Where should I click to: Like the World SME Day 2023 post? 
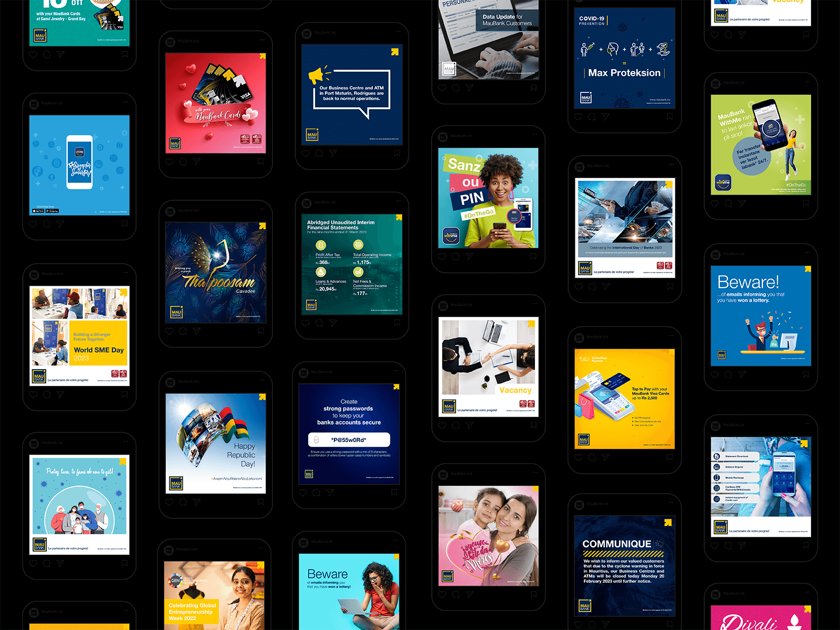(x=33, y=394)
